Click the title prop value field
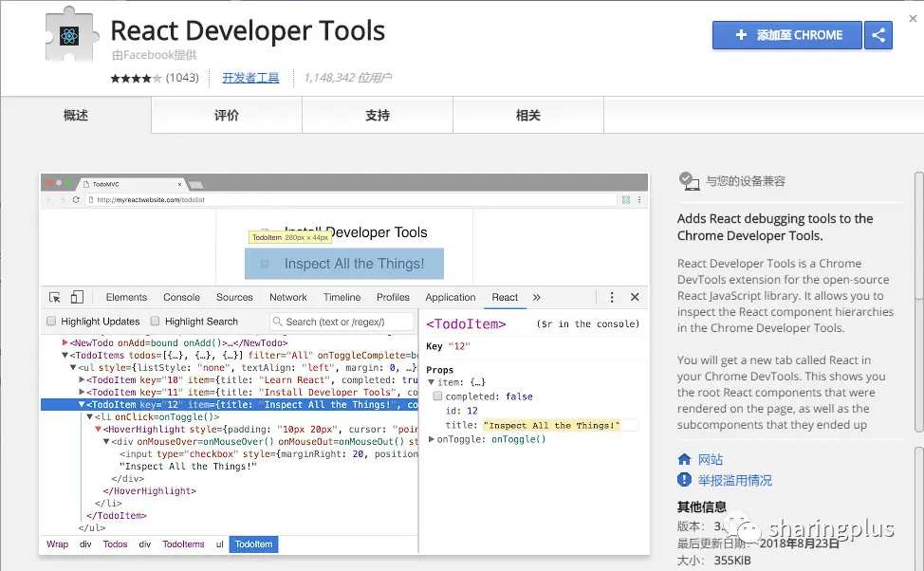The width and height of the screenshot is (924, 571). (x=560, y=425)
